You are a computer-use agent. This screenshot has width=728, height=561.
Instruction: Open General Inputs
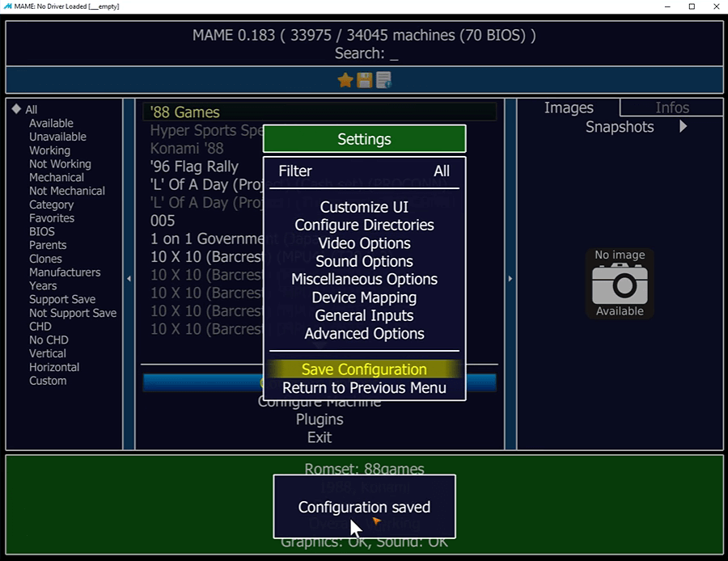[364, 315]
